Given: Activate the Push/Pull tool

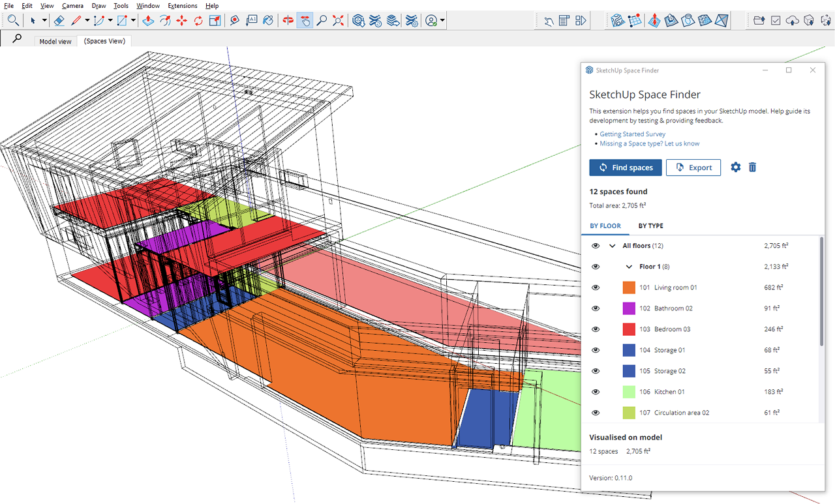Looking at the screenshot, I should coord(148,20).
